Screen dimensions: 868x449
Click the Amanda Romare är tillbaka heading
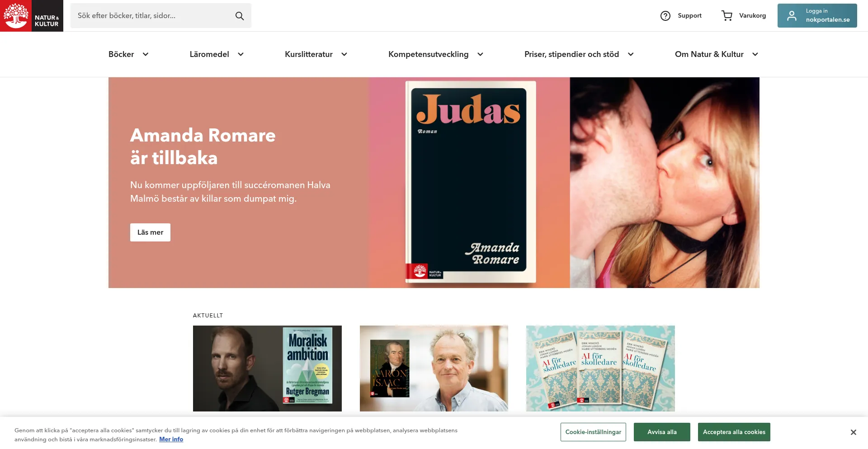203,147
